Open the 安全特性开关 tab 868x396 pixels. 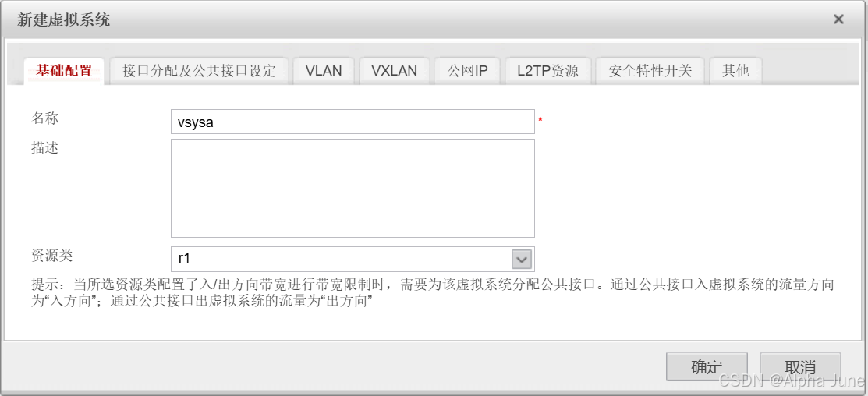650,71
